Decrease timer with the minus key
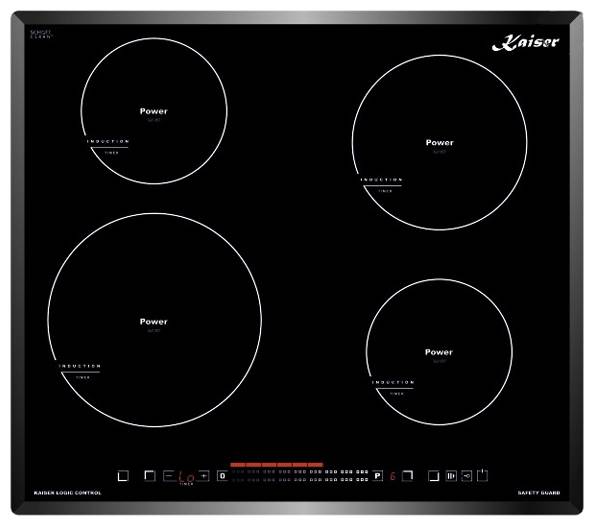Screen dimensions: 594x526 tap(169, 476)
